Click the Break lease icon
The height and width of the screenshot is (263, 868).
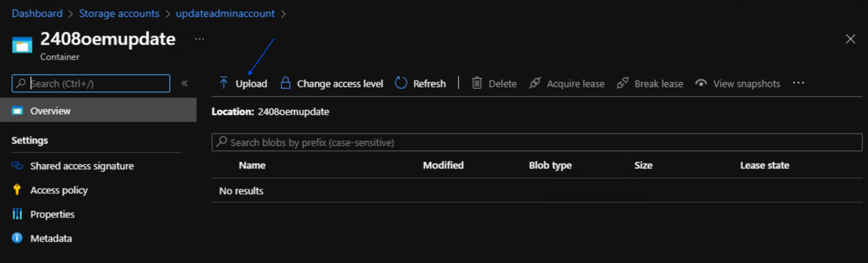tap(623, 83)
